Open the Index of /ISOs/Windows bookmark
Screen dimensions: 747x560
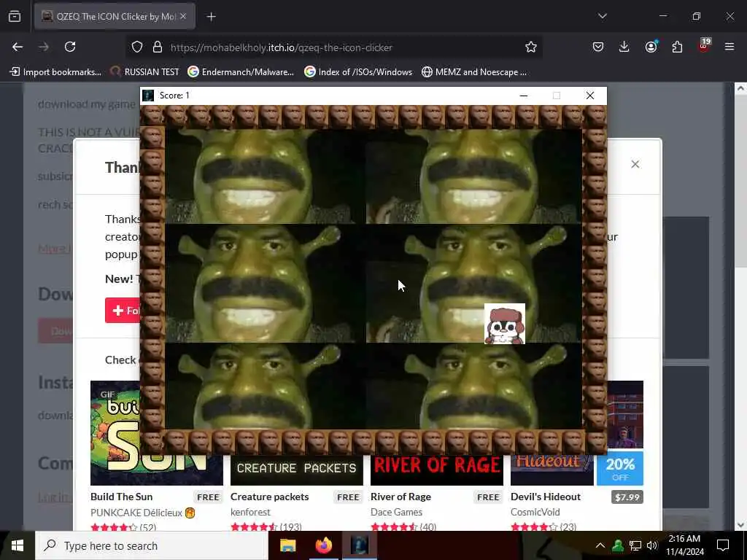358,72
